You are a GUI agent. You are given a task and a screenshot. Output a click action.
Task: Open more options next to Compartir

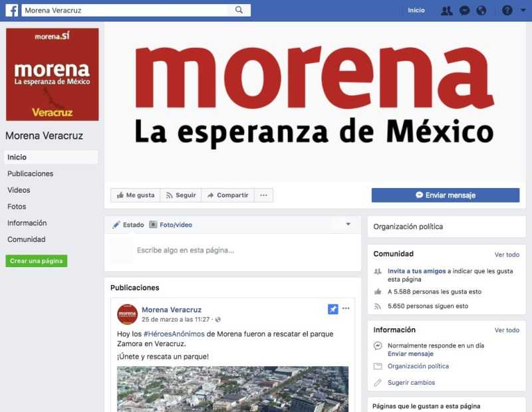[263, 195]
